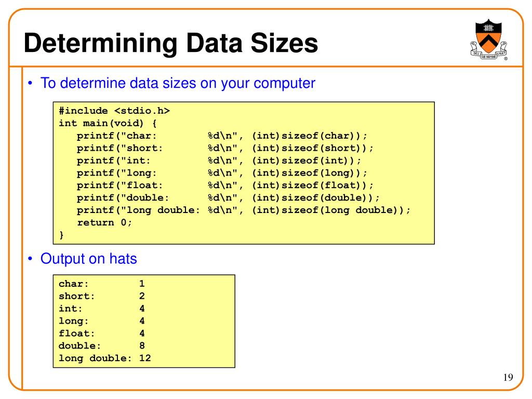Click the 'double: 8' output line
The width and height of the screenshot is (532, 399).
102,345
